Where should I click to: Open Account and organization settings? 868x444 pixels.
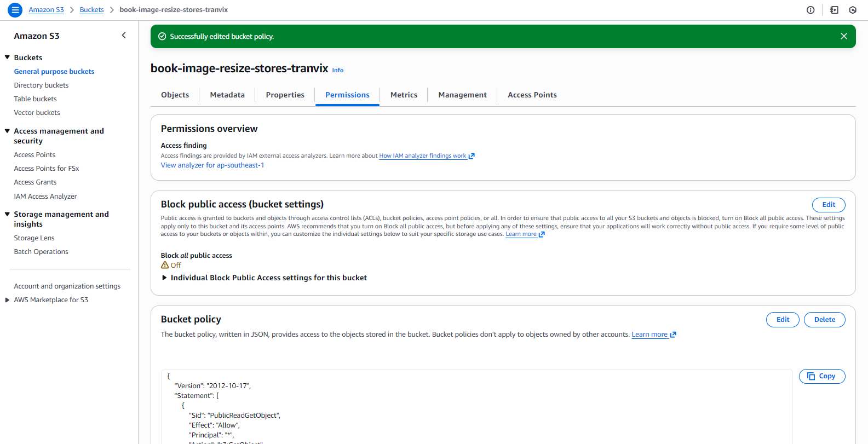67,286
